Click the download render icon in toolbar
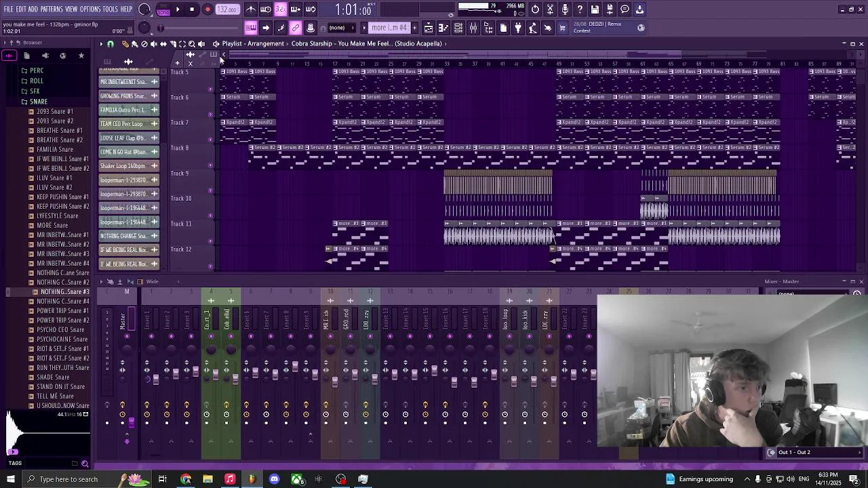This screenshot has height=488, width=868. (639, 9)
